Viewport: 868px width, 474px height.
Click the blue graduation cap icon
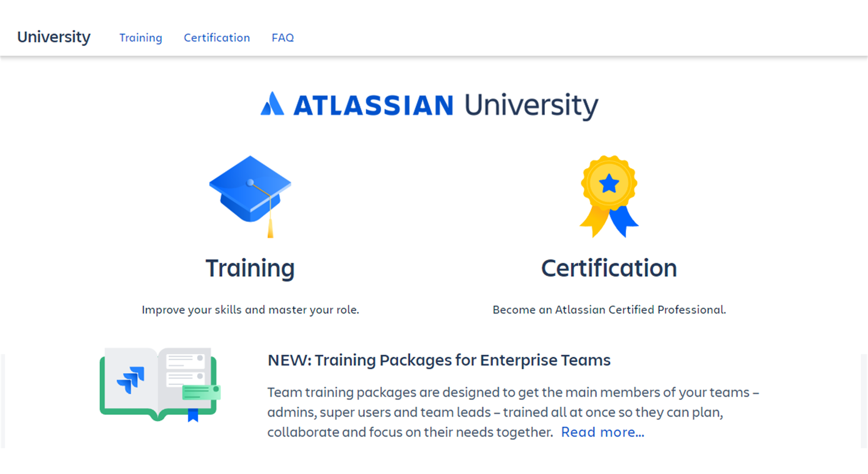[x=250, y=196]
